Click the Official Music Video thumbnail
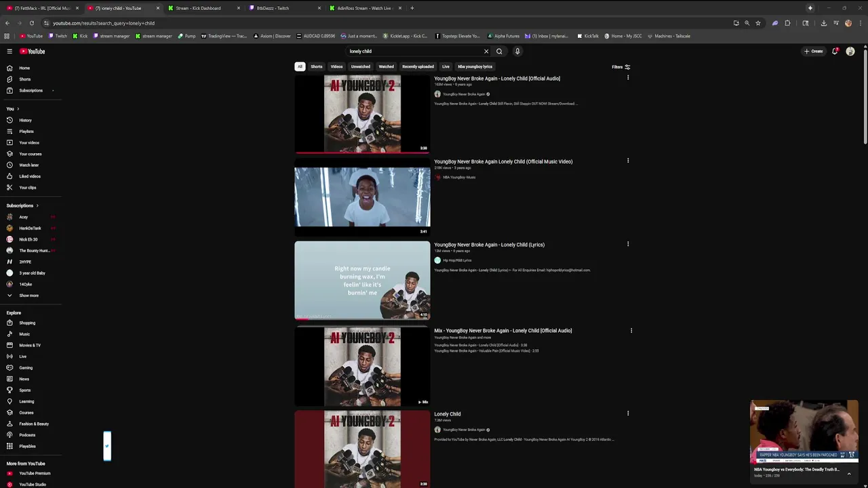Image resolution: width=868 pixels, height=488 pixels. click(x=362, y=197)
